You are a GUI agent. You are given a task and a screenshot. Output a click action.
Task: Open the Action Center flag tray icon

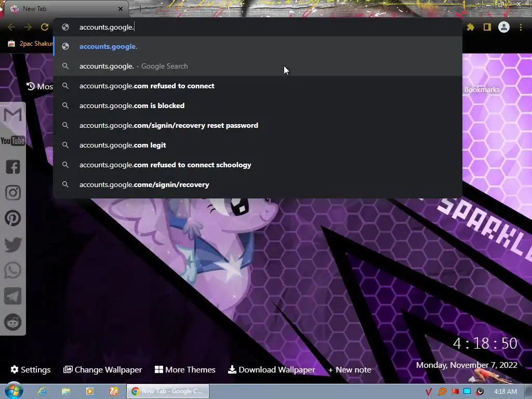click(x=455, y=392)
